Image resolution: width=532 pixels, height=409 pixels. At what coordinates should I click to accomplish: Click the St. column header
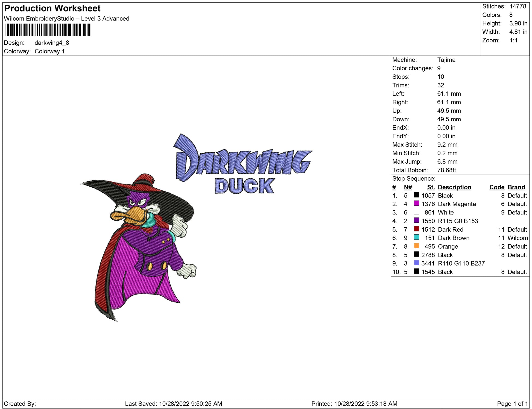click(x=431, y=187)
